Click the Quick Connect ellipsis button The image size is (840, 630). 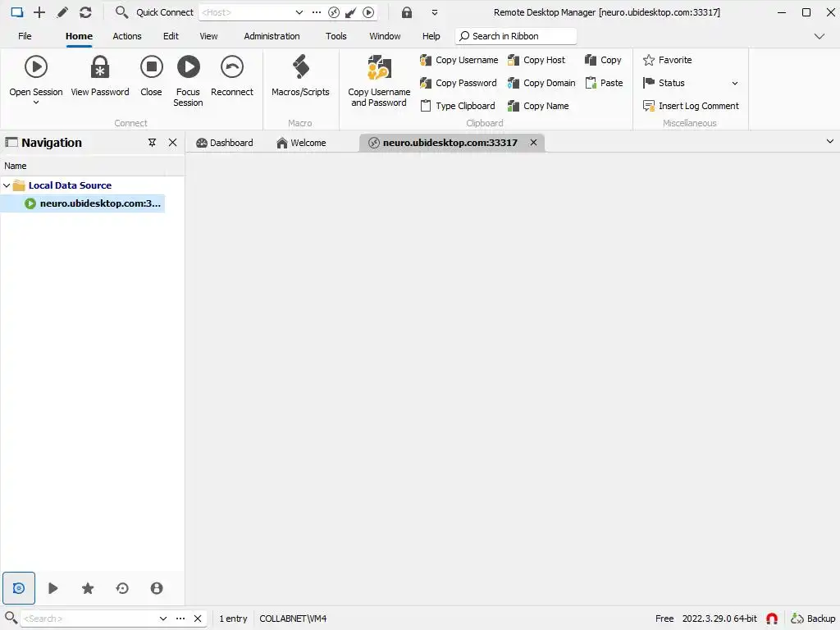coord(317,12)
